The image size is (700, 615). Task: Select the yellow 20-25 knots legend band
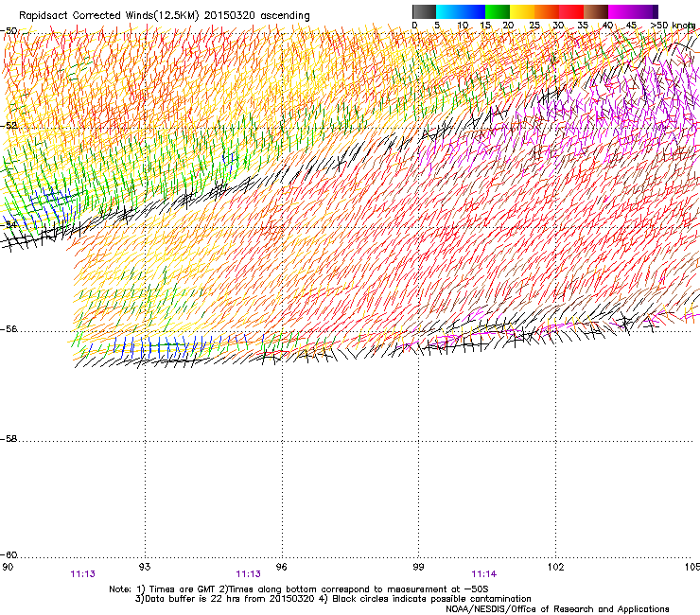click(x=522, y=11)
